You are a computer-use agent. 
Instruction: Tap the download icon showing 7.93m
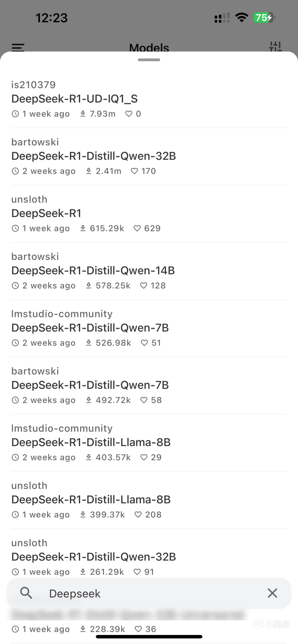(83, 114)
